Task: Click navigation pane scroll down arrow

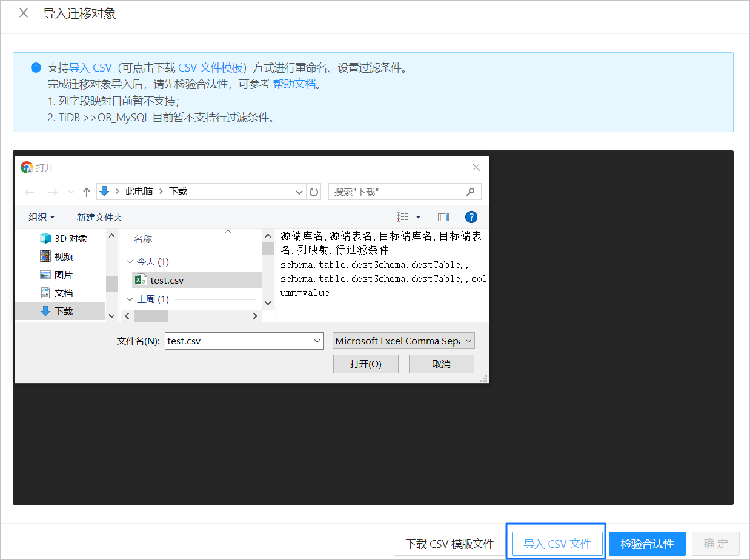Action: tap(111, 316)
